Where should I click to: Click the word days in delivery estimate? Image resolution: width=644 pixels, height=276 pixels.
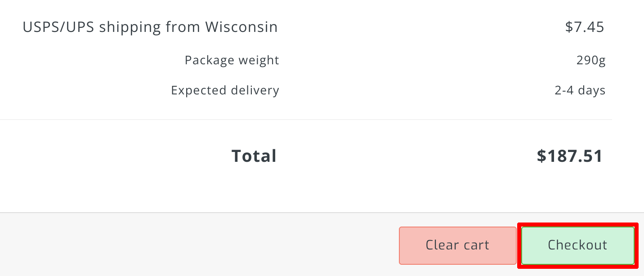(x=592, y=90)
